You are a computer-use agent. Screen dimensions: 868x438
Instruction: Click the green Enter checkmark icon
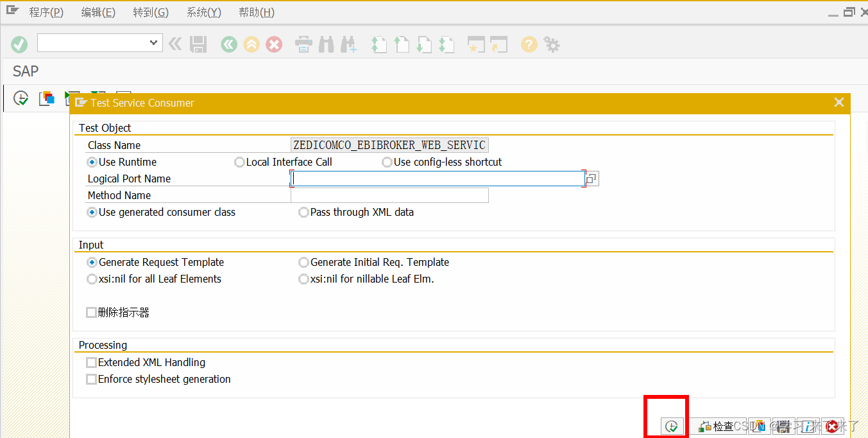click(19, 44)
